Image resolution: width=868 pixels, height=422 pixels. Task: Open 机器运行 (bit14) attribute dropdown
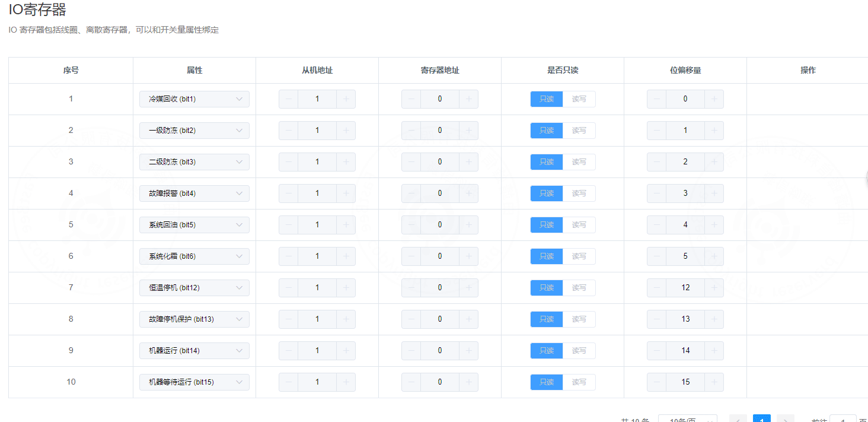pos(194,351)
